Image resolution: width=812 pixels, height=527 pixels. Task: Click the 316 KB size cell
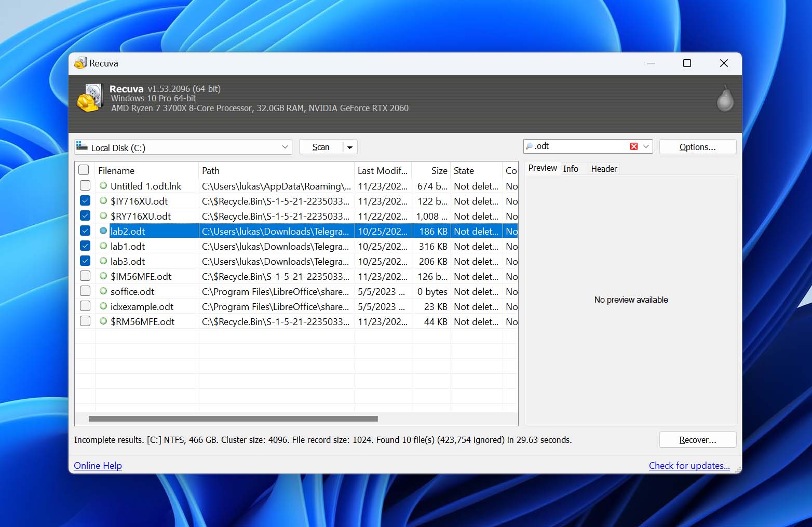pos(433,246)
